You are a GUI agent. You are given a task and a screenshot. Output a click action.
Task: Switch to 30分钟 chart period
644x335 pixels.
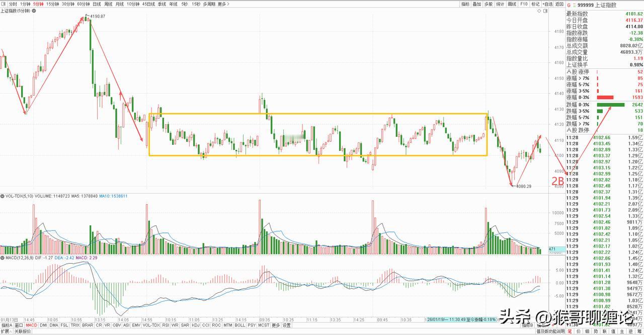[x=68, y=4]
